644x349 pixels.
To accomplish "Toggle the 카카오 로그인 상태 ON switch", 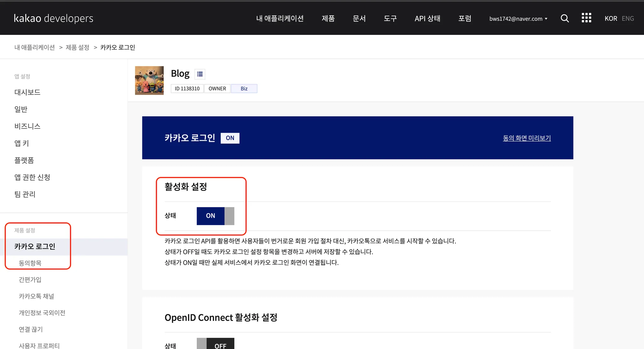I will click(215, 216).
